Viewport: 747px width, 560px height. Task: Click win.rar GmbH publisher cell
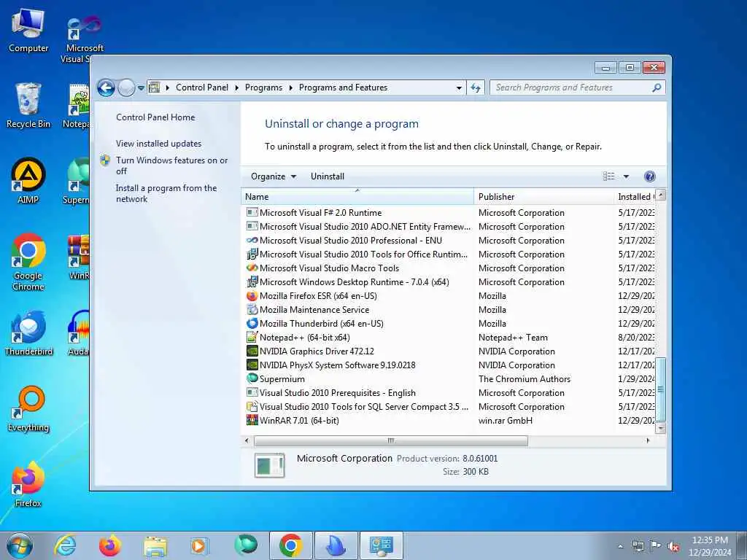coord(505,421)
